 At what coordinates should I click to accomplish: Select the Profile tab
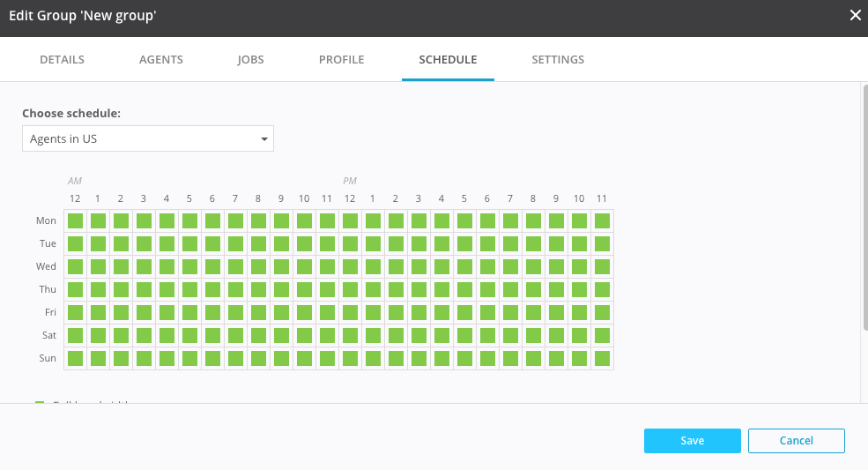point(341,60)
